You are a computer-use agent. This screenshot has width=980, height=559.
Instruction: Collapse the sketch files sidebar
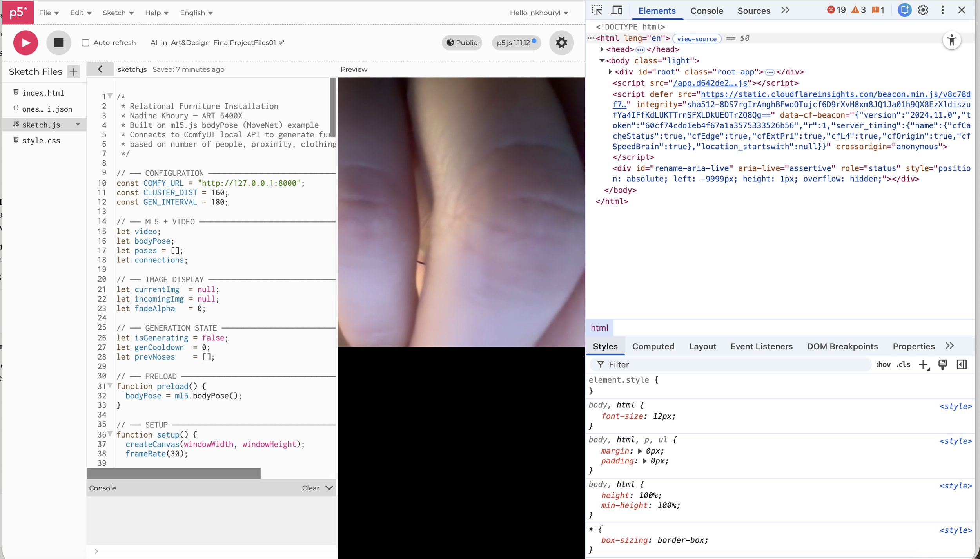point(100,69)
